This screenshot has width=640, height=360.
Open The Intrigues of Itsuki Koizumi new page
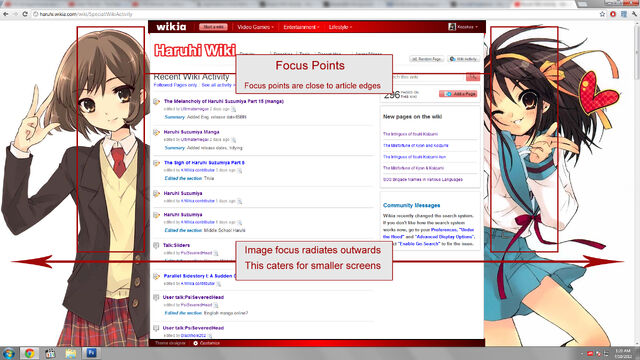410,134
